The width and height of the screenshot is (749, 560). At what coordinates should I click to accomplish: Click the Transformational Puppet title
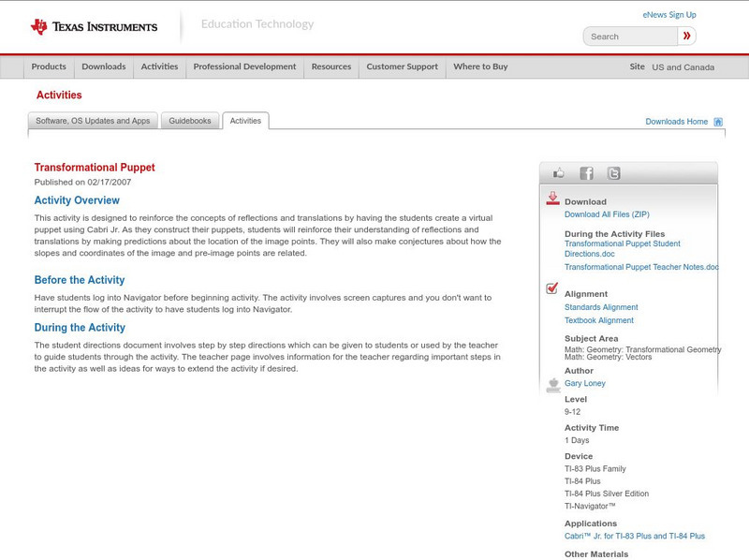pyautogui.click(x=95, y=168)
